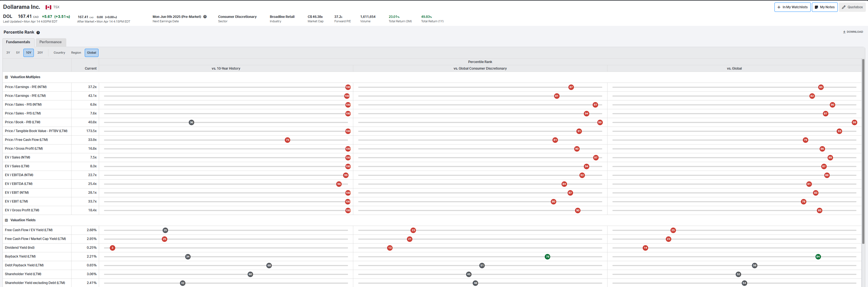Click the vs. Global Consumer Discretionary header
The height and width of the screenshot is (287, 868).
tap(480, 69)
